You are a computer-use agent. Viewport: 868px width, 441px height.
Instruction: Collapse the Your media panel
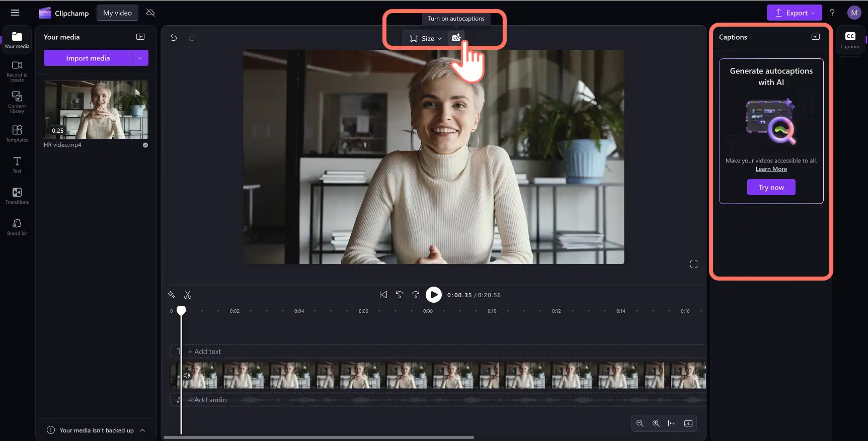(140, 37)
